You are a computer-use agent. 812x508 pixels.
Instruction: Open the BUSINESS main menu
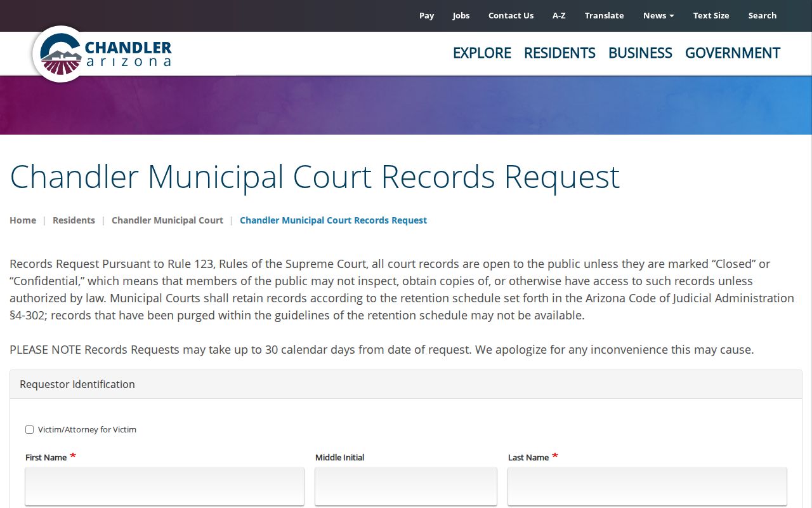click(640, 53)
